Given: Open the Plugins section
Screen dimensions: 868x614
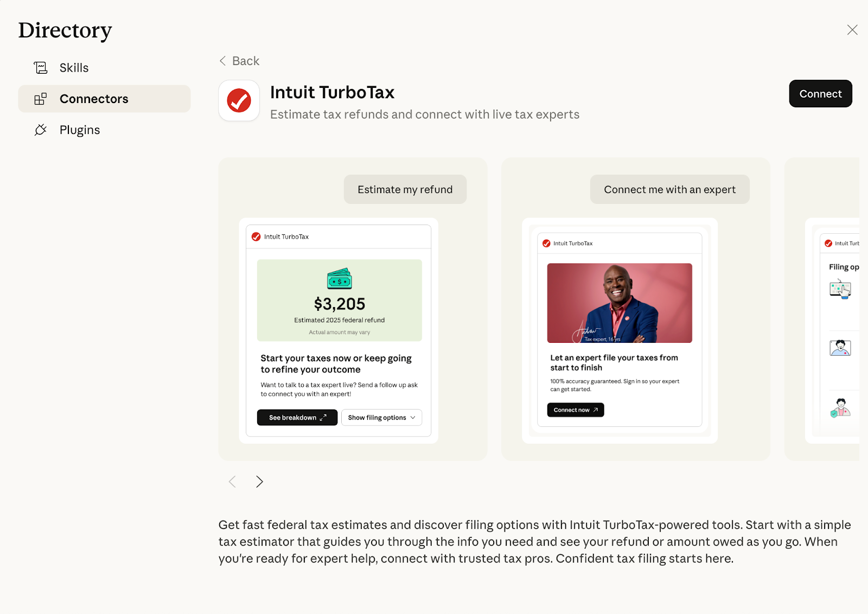Looking at the screenshot, I should pyautogui.click(x=79, y=130).
